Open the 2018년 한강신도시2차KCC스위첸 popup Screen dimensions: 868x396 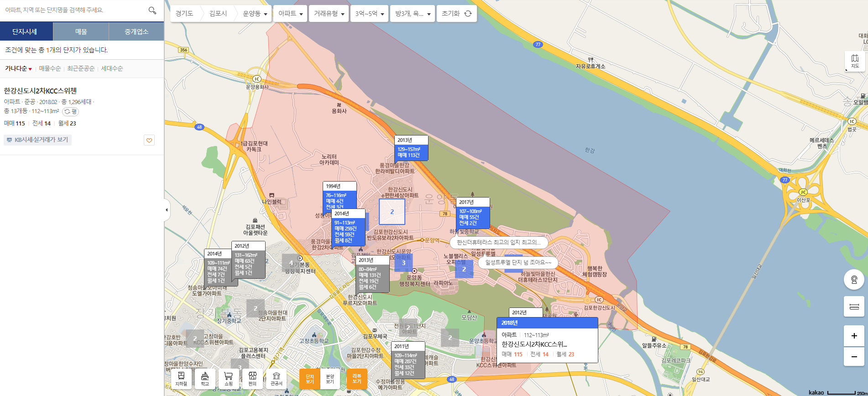click(x=547, y=340)
